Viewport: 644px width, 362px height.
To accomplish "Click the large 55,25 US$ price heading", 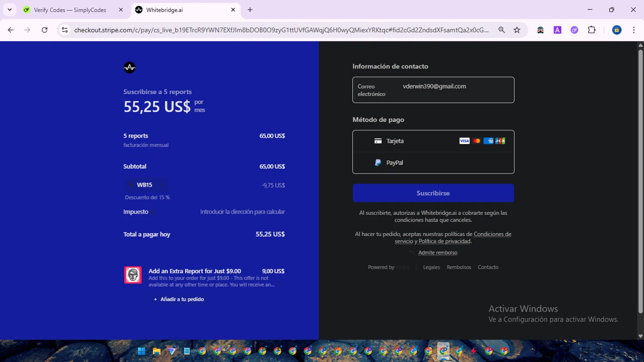I will 157,106.
